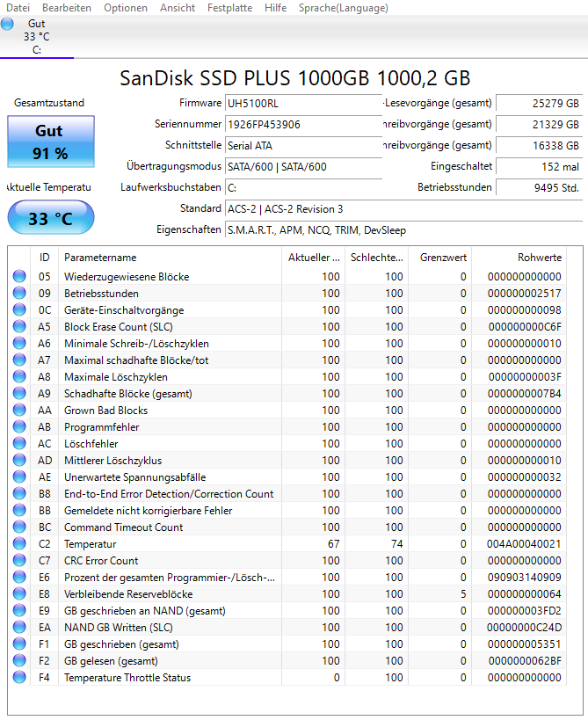
Task: Click the status icon for Verbleibende Reserveblöcke
Action: point(20,593)
